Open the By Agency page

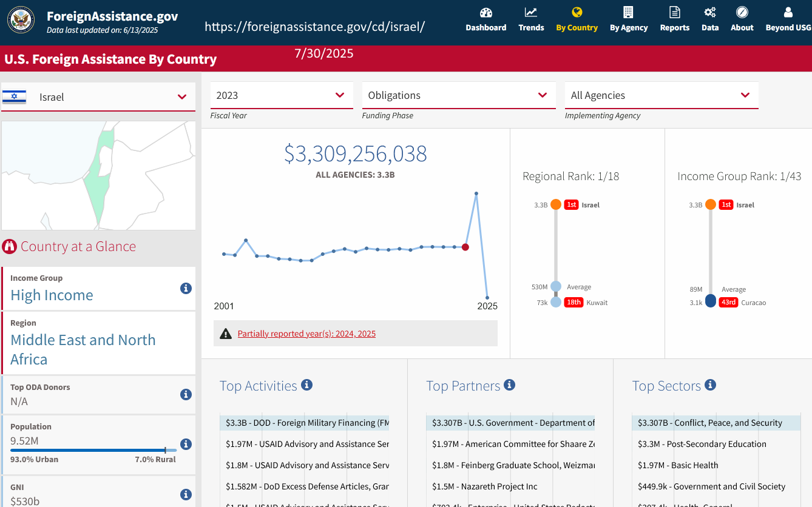[x=629, y=19]
